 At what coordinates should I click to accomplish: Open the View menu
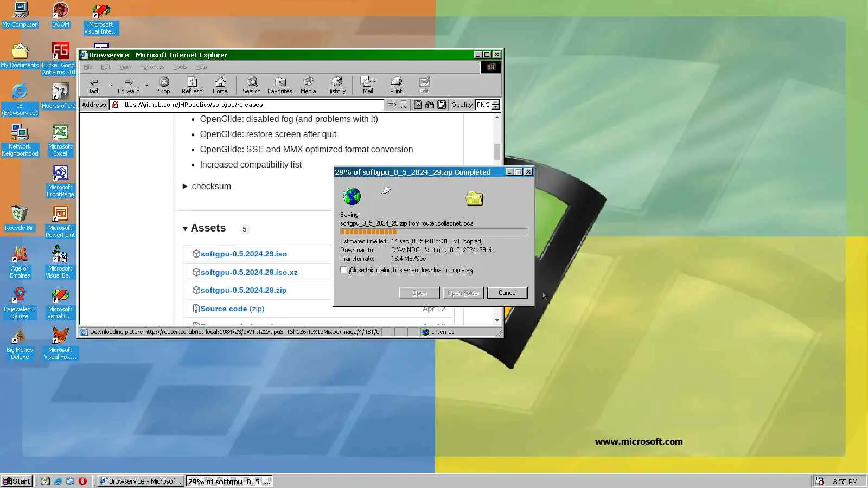(125, 67)
